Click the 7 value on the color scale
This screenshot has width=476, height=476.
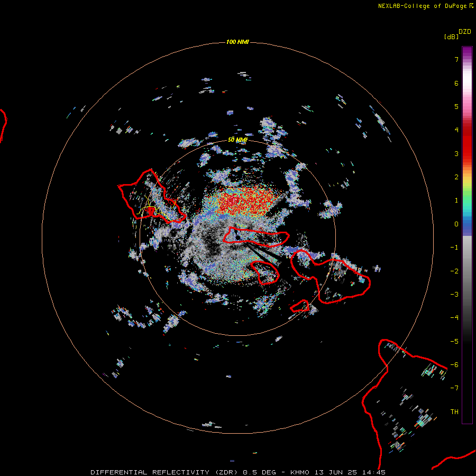[x=456, y=59]
